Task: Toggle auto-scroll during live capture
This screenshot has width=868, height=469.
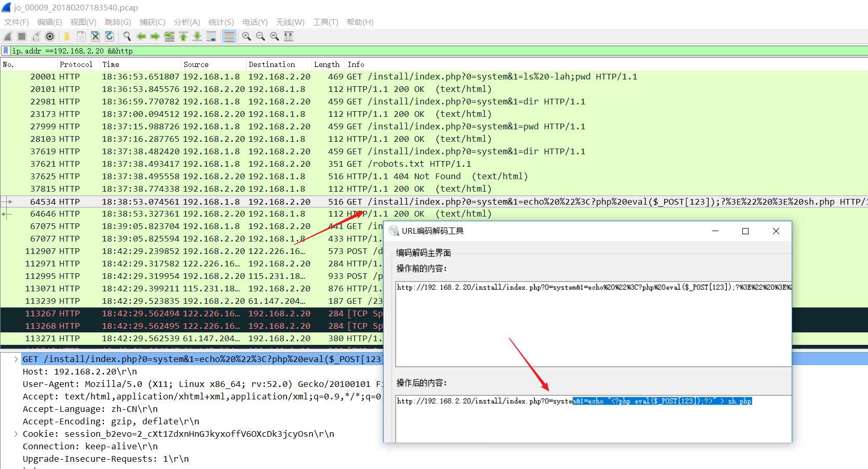Action: point(211,36)
